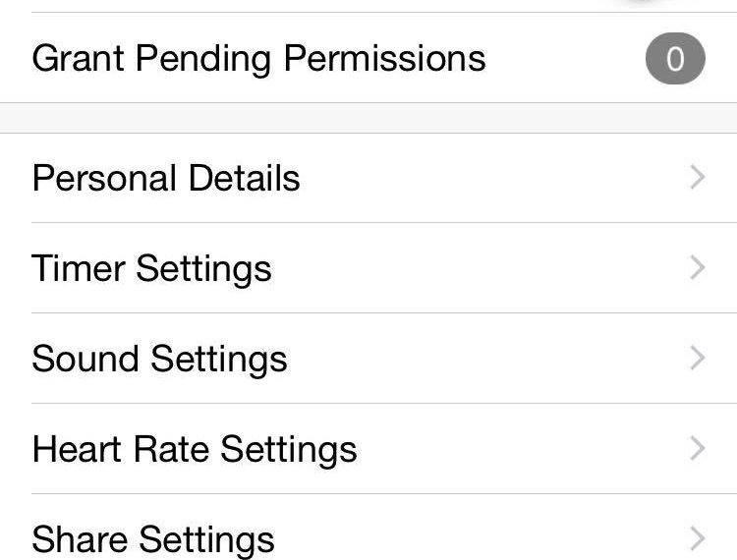Open the Personal Details chevron arrow

pos(698,178)
